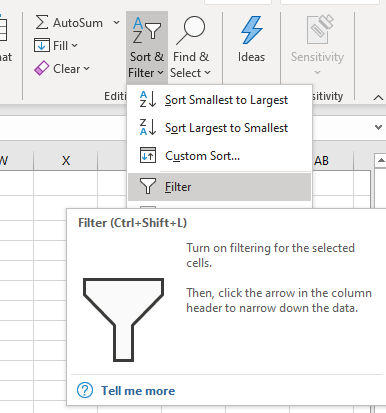Click the Custom Sort icon
Screen dimensions: 386x413
pyautogui.click(x=148, y=155)
